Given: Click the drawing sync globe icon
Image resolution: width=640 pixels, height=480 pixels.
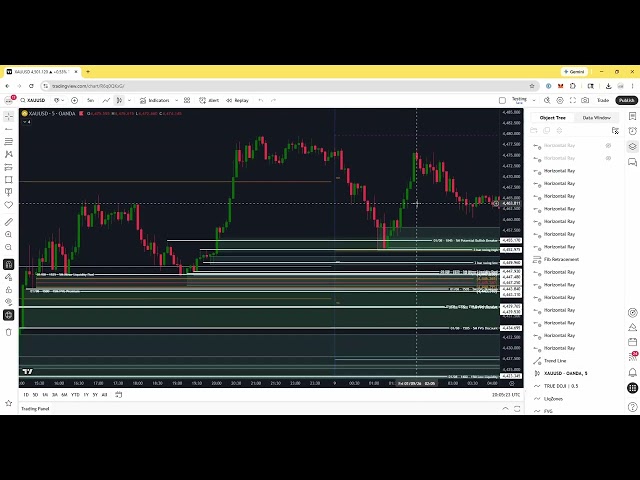Looking at the screenshot, I should pyautogui.click(x=9, y=315).
